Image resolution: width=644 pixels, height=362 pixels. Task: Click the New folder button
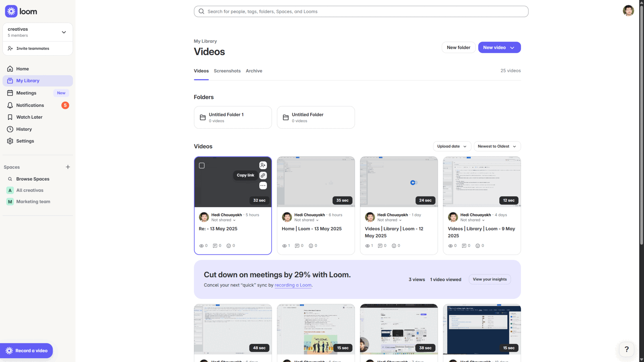tap(458, 48)
